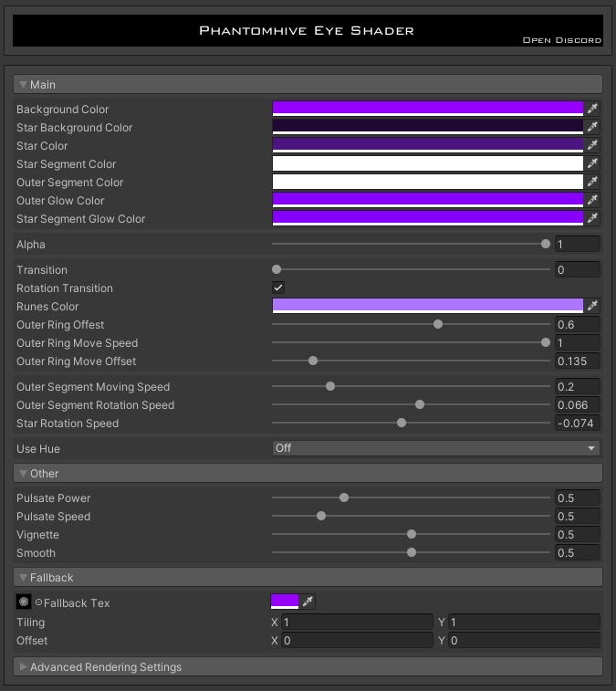Open the Star Background Color swatch
The width and height of the screenshot is (616, 691).
tap(428, 127)
